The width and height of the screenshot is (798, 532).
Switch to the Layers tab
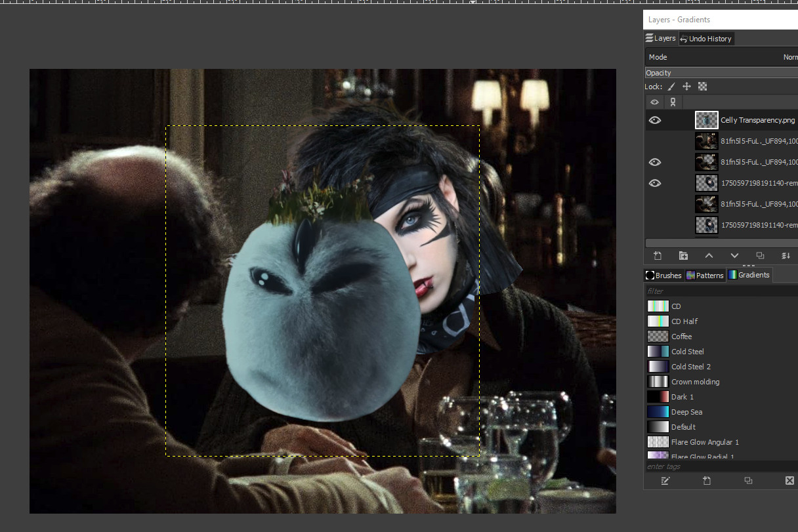click(x=660, y=38)
